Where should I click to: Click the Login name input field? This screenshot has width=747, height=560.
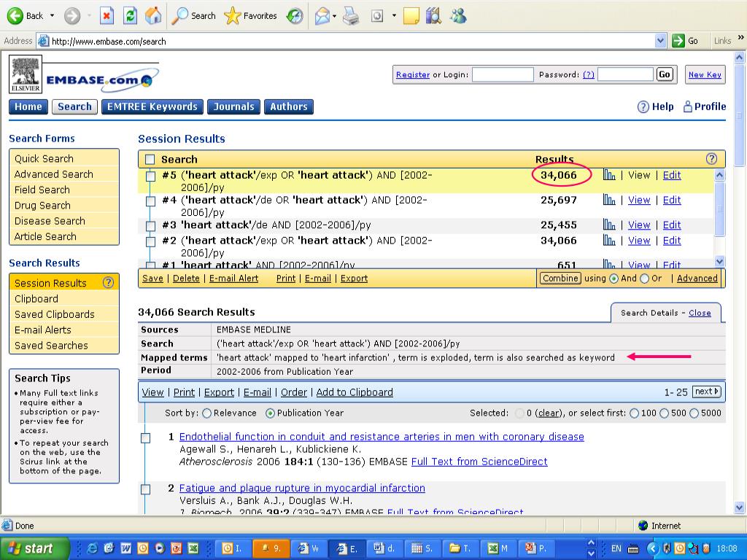click(x=503, y=74)
